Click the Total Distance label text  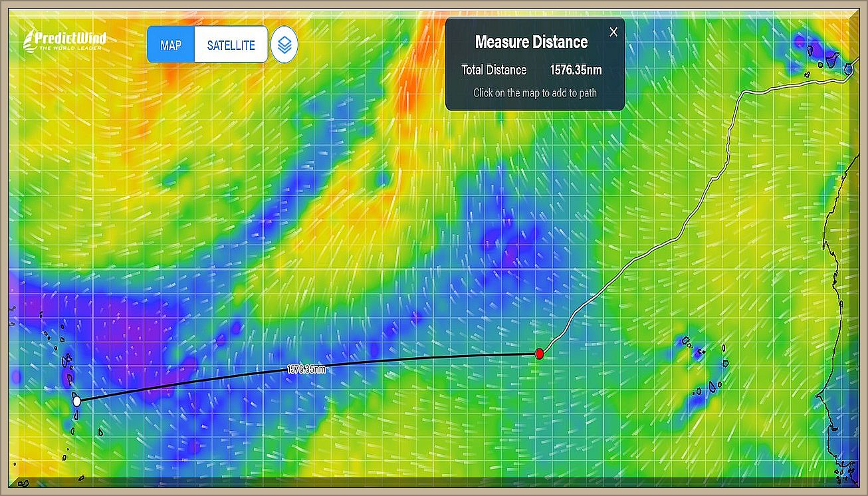click(x=494, y=70)
